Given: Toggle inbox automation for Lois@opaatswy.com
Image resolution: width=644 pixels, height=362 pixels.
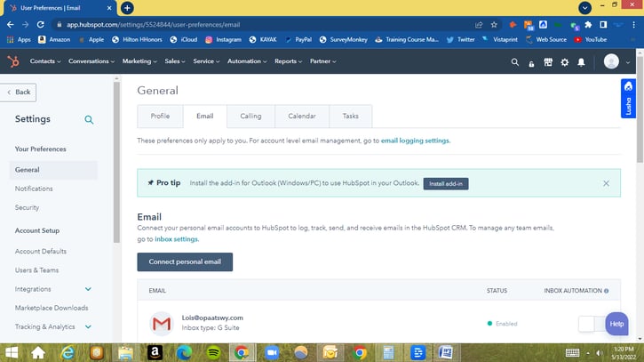Looking at the screenshot, I should [x=589, y=324].
